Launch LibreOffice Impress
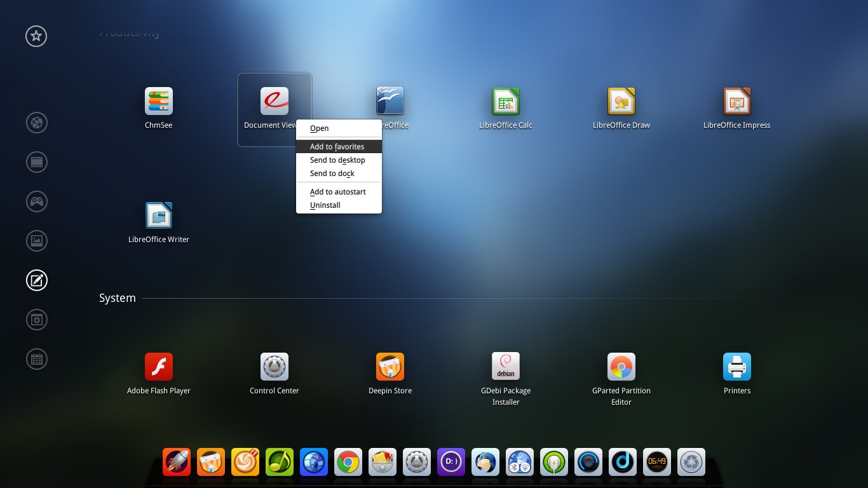868x488 pixels. point(737,102)
